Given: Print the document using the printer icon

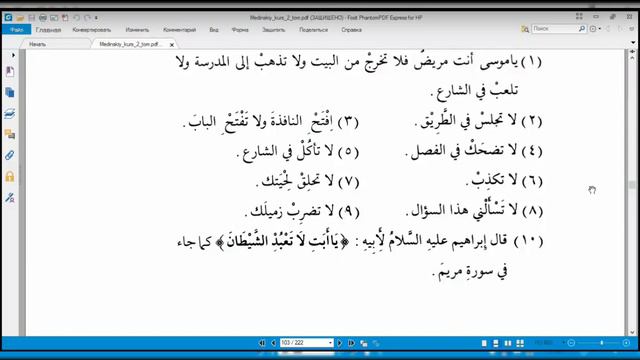Looking at the screenshot, I should pos(42,18).
